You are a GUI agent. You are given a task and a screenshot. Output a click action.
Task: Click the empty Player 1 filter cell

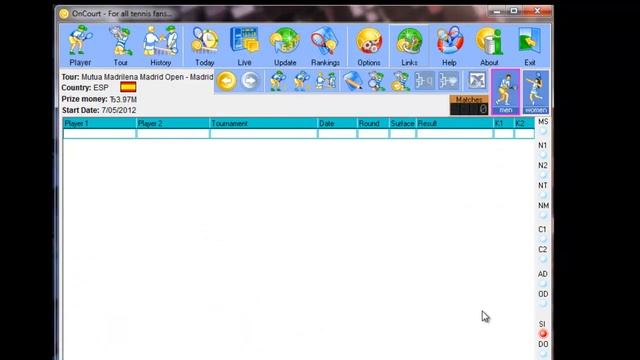coord(100,134)
